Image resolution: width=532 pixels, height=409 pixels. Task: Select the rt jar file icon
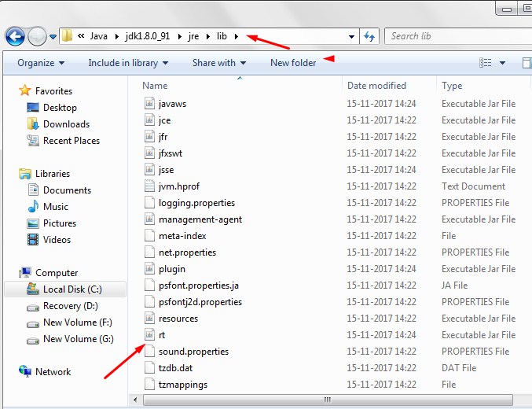click(x=151, y=335)
